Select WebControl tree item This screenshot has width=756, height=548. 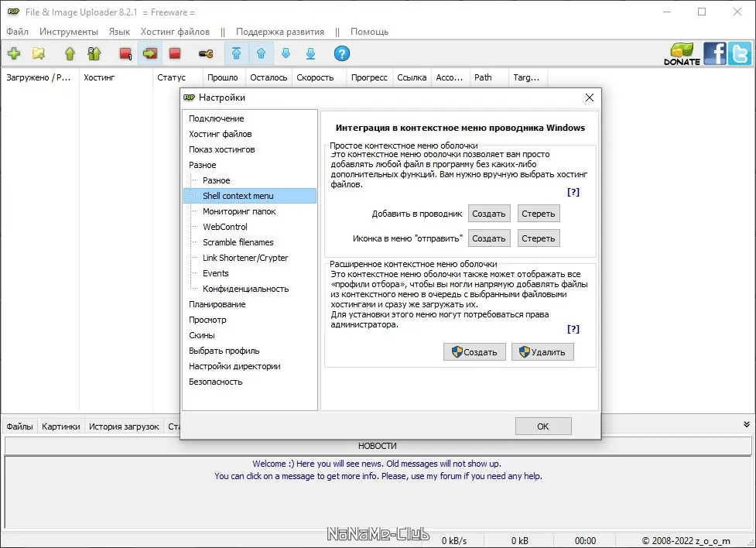tap(225, 227)
